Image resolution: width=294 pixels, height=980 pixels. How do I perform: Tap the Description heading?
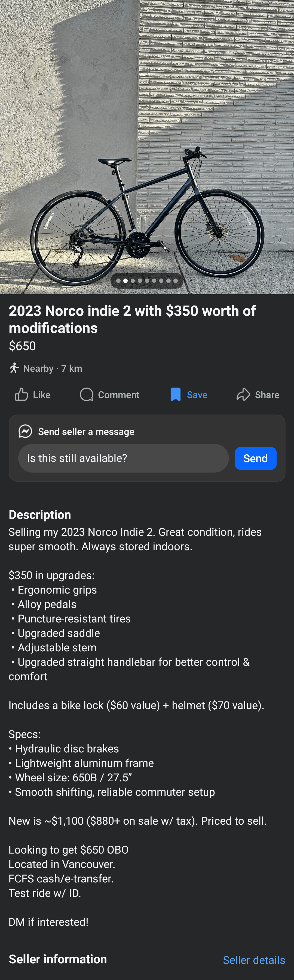[x=40, y=514]
